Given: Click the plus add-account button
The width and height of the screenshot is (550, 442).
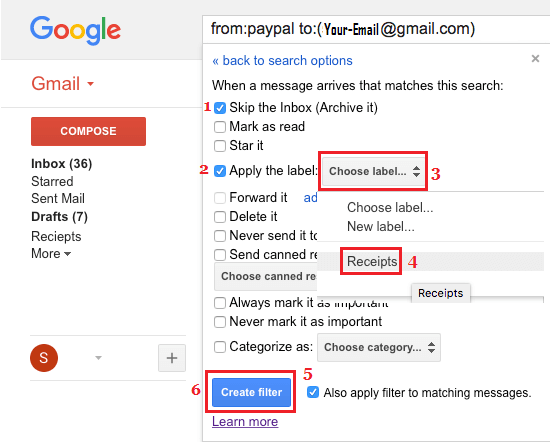Looking at the screenshot, I should (172, 358).
